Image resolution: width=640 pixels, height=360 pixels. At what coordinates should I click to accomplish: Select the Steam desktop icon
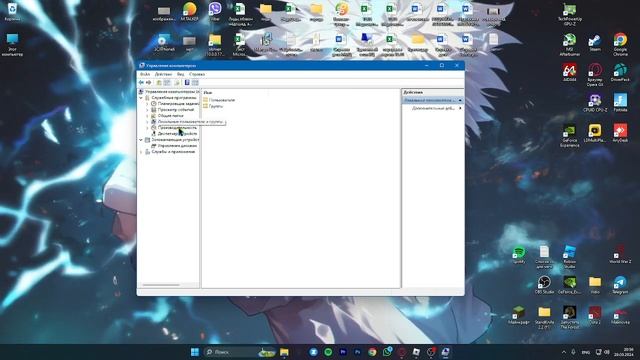tap(595, 42)
